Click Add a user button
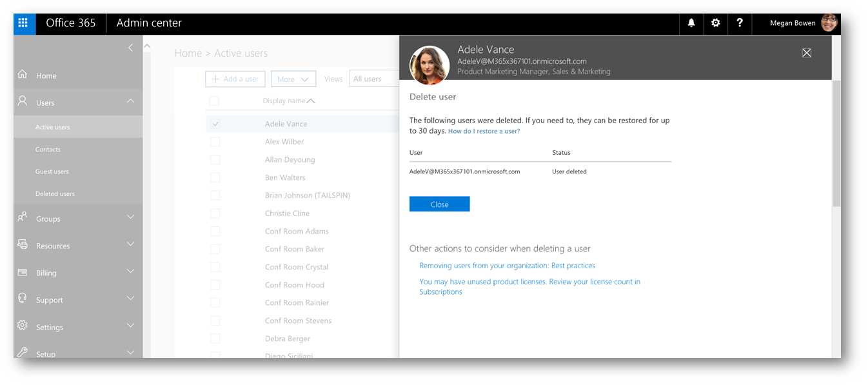 [x=234, y=79]
